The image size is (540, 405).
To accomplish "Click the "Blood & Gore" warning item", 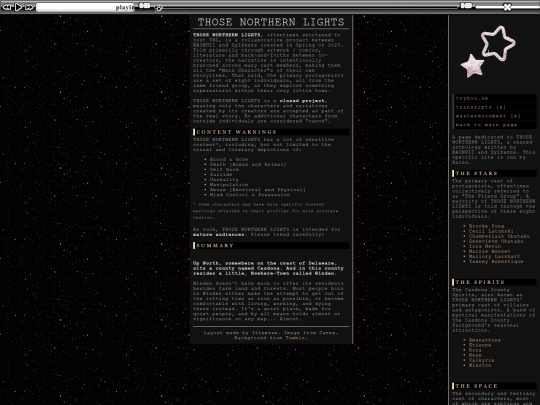I will point(229,159).
